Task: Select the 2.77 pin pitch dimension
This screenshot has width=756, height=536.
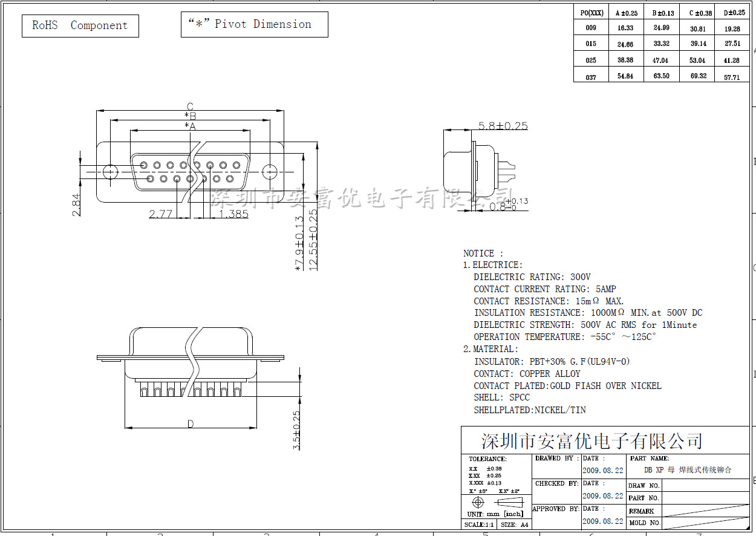Action: tap(161, 214)
